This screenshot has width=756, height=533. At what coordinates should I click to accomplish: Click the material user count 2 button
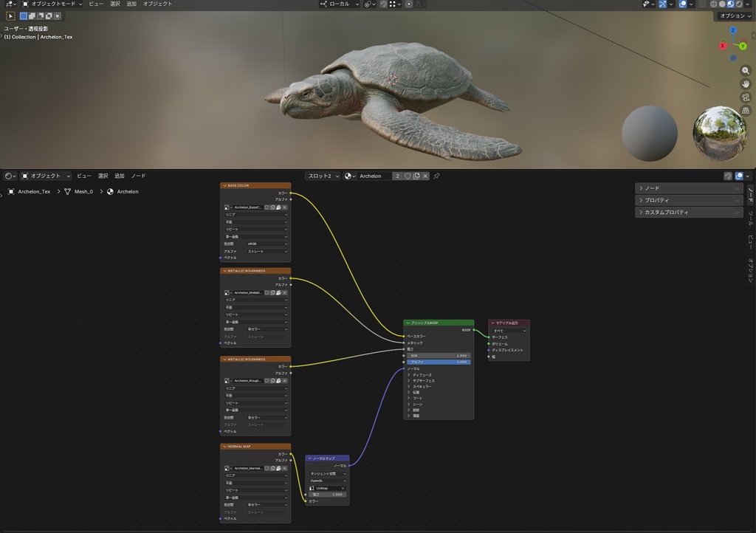click(x=397, y=176)
